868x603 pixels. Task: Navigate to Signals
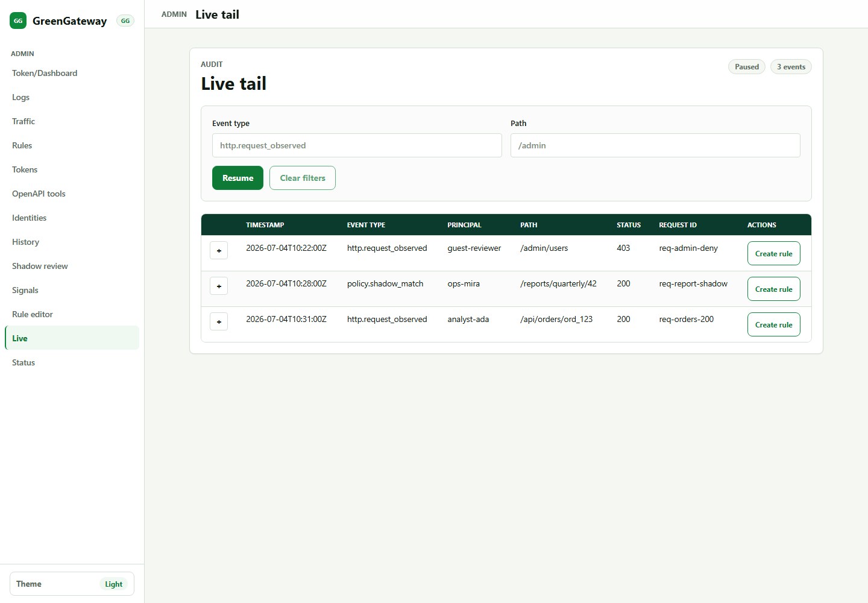[72, 290]
